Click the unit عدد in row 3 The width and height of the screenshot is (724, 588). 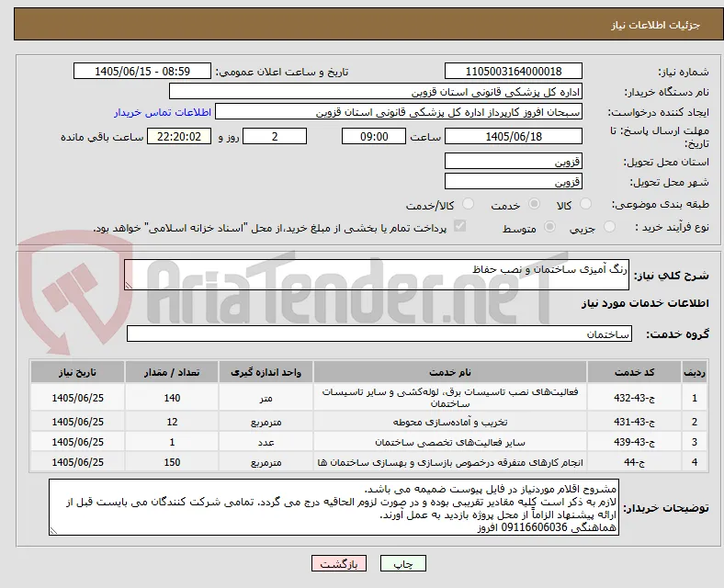pyautogui.click(x=266, y=442)
